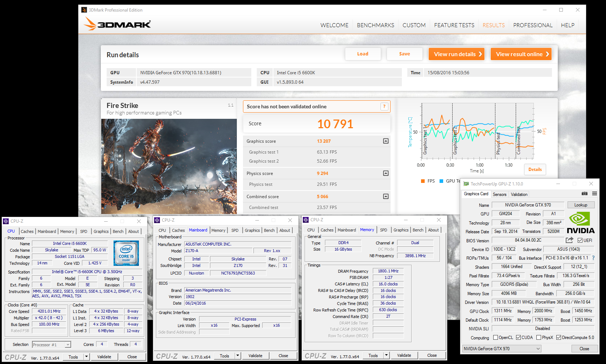
Task: Click the NVIDIA logo in GPU-Z
Action: click(581, 223)
